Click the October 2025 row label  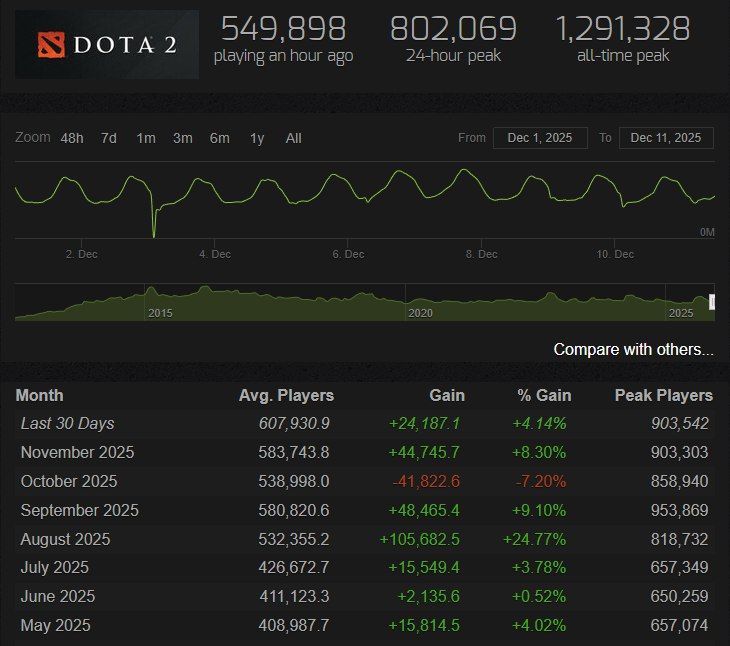pos(69,481)
